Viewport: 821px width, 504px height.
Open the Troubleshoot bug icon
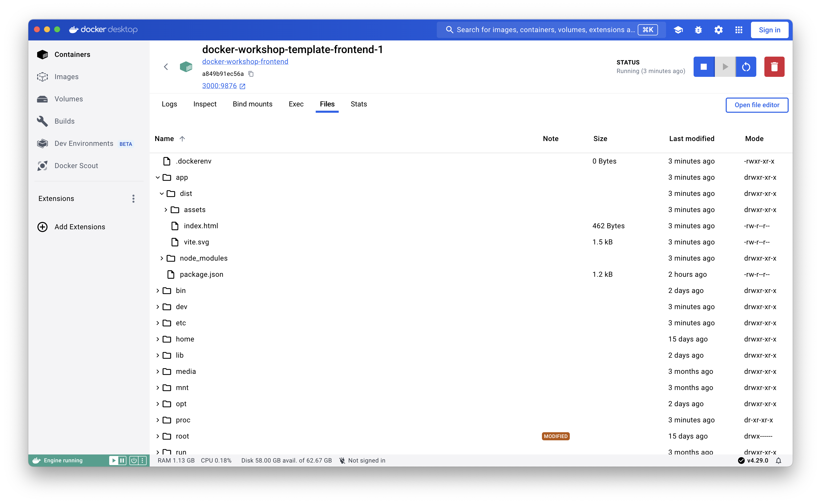pos(698,30)
